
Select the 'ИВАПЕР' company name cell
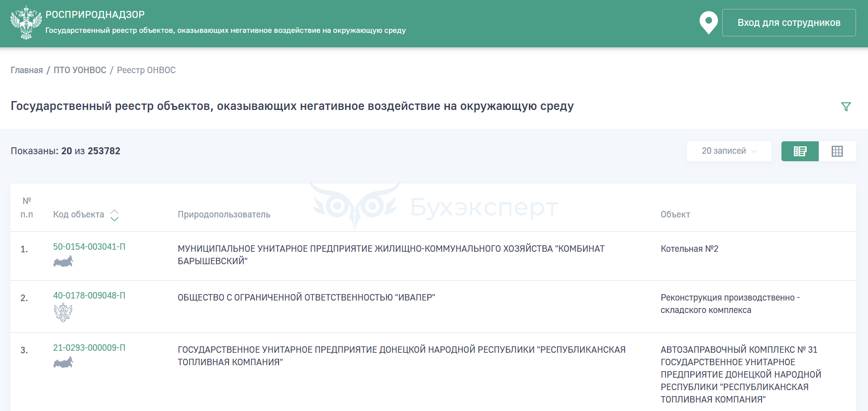point(306,298)
